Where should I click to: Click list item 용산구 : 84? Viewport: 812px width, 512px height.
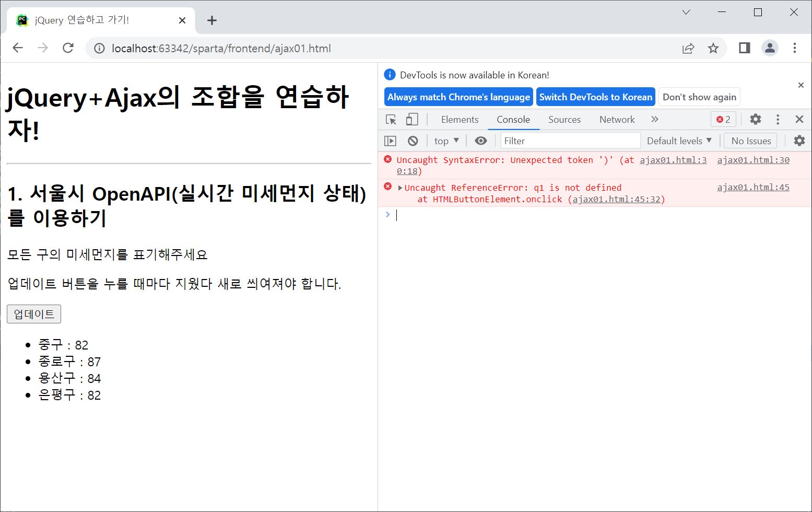69,378
